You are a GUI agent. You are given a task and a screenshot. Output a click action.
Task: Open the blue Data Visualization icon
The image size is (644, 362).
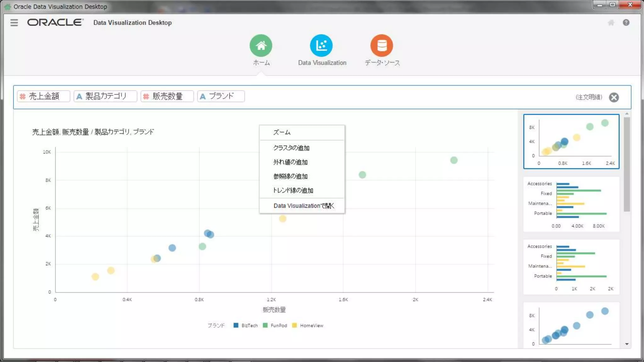point(321,46)
